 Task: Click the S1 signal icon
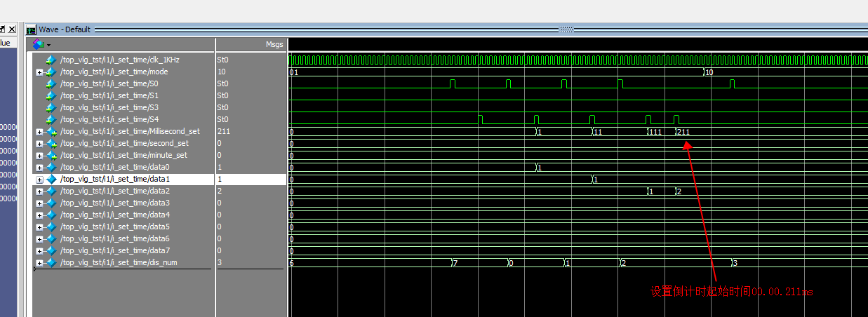click(x=51, y=96)
